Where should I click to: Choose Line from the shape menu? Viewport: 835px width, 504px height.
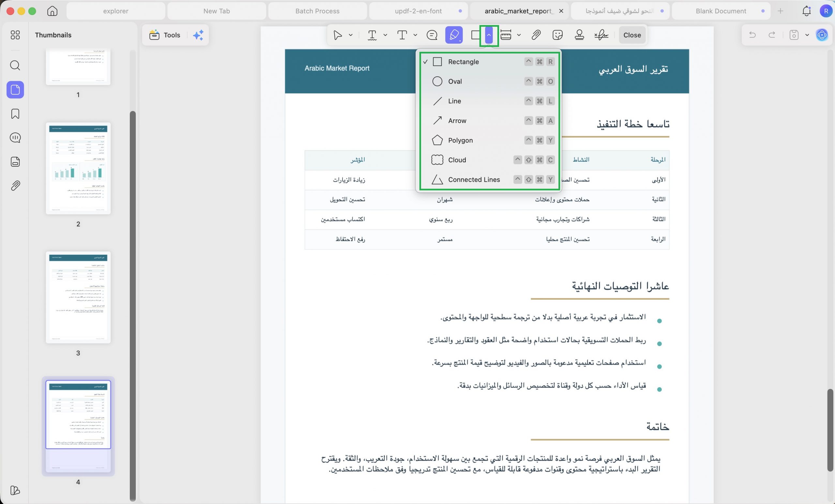tap(489, 101)
